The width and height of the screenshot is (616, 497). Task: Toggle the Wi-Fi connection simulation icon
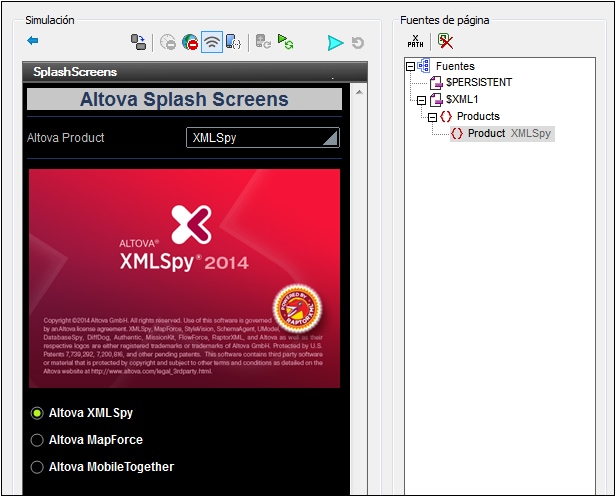click(x=211, y=42)
